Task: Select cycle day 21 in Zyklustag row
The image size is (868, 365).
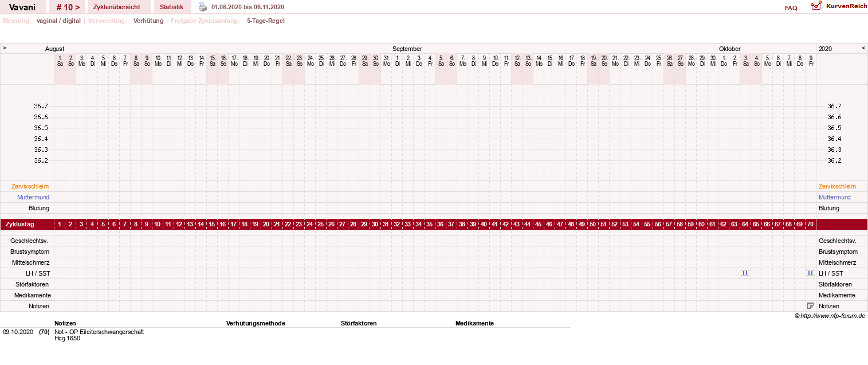Action: coord(277,224)
